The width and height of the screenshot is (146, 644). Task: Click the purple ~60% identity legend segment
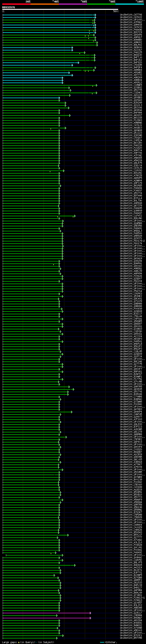(73, 4)
